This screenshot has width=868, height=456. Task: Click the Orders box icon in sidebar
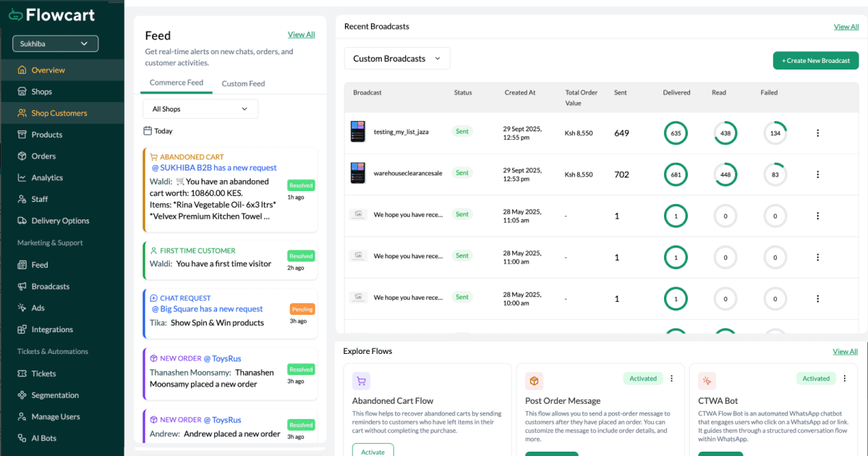22,156
